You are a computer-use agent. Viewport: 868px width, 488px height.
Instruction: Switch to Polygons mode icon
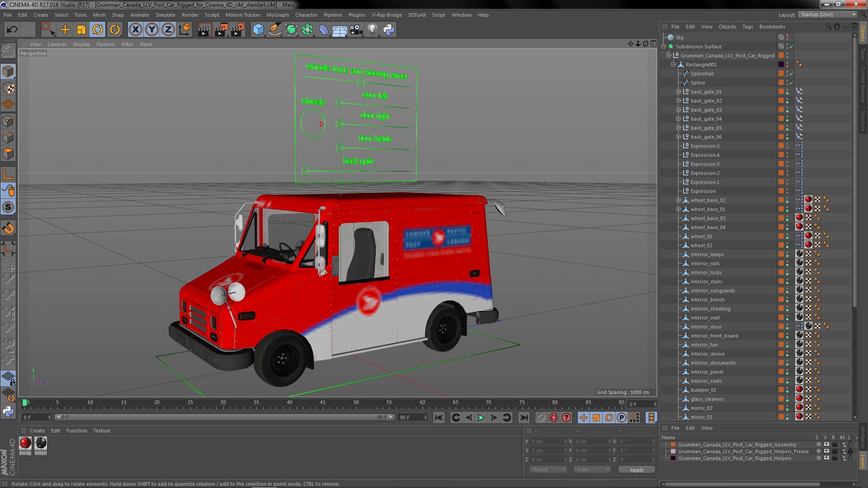tap(8, 154)
